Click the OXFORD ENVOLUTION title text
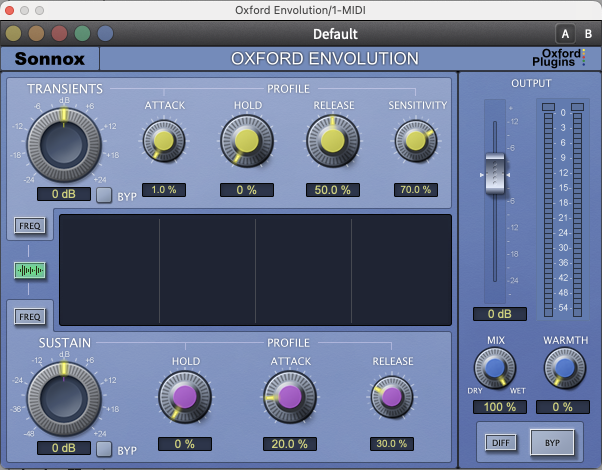 [x=325, y=59]
